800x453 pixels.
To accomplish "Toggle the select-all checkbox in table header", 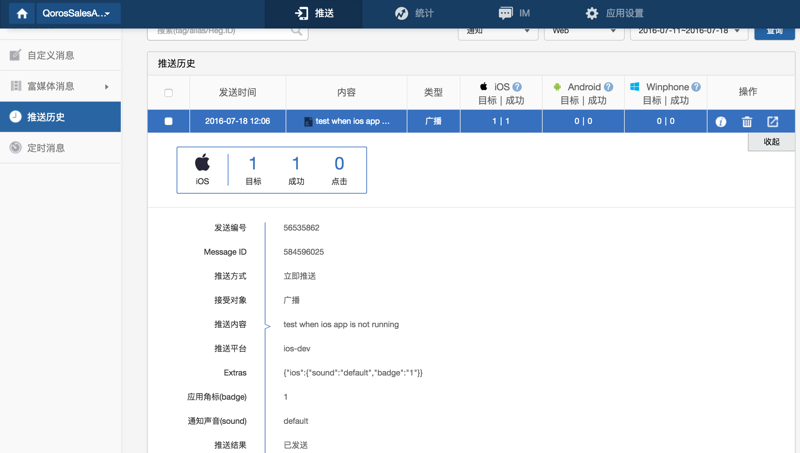I will pyautogui.click(x=168, y=93).
